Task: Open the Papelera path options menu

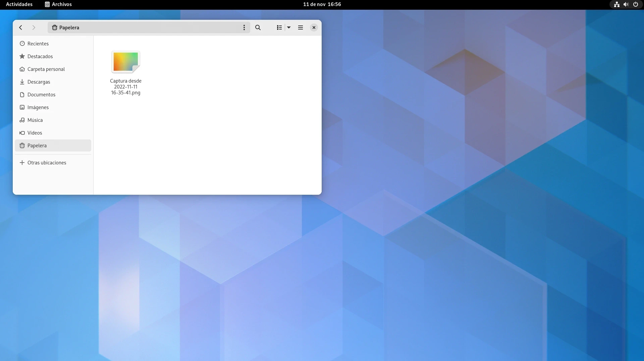Action: coord(244,27)
